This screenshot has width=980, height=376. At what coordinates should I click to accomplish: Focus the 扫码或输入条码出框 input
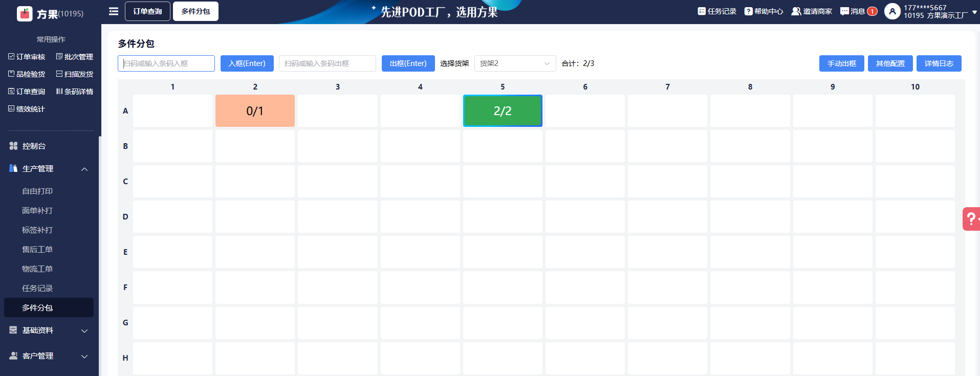tap(328, 63)
